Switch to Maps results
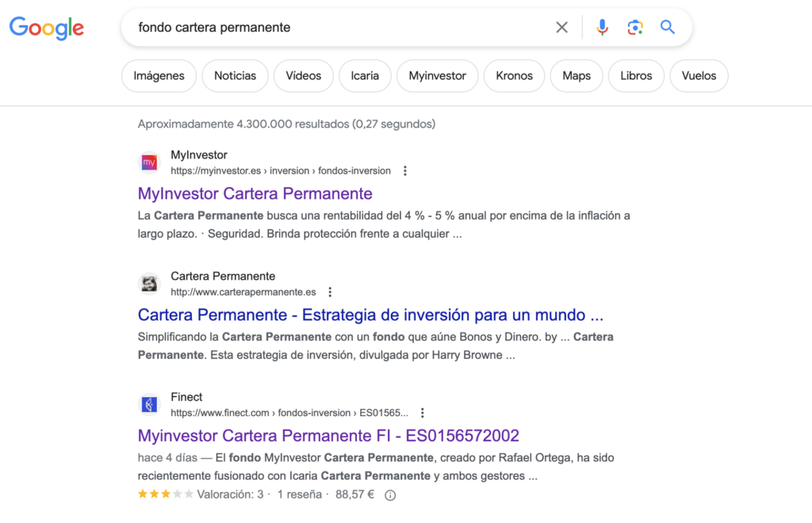The image size is (812, 523). (576, 76)
